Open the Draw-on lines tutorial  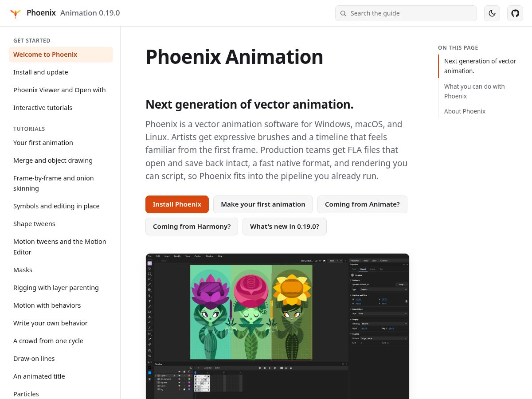click(61, 359)
